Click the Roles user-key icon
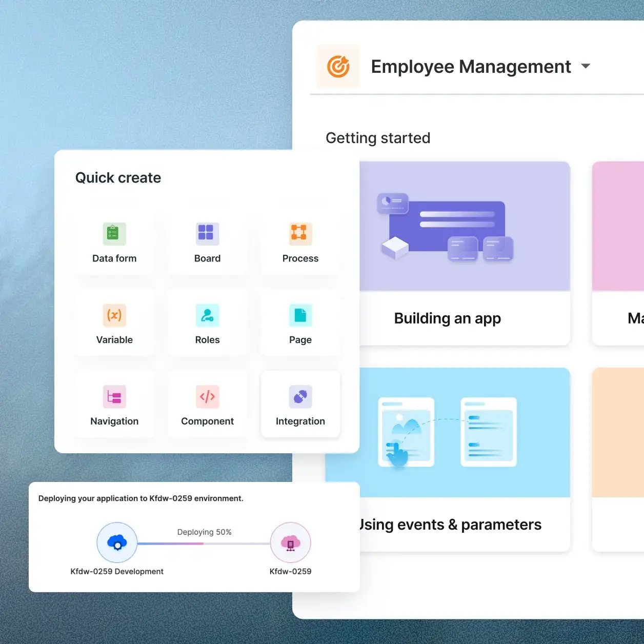Screen dimensions: 644x644 pyautogui.click(x=207, y=315)
